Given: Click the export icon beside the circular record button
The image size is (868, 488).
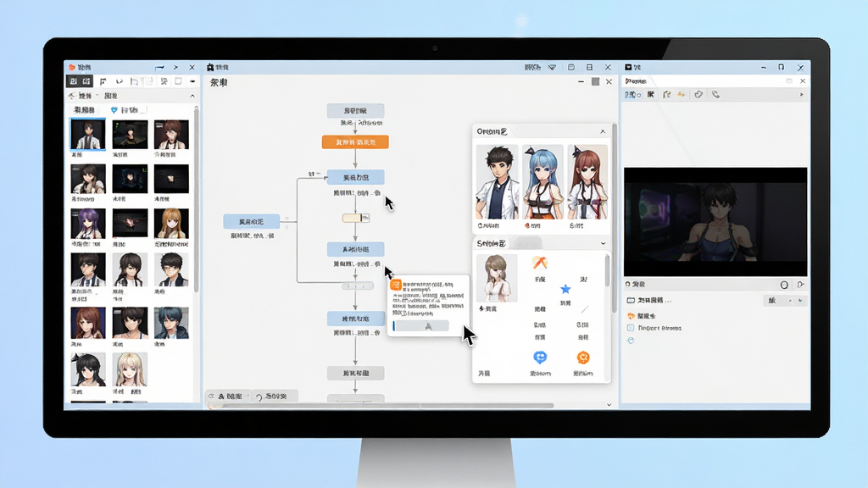Looking at the screenshot, I should tap(800, 285).
